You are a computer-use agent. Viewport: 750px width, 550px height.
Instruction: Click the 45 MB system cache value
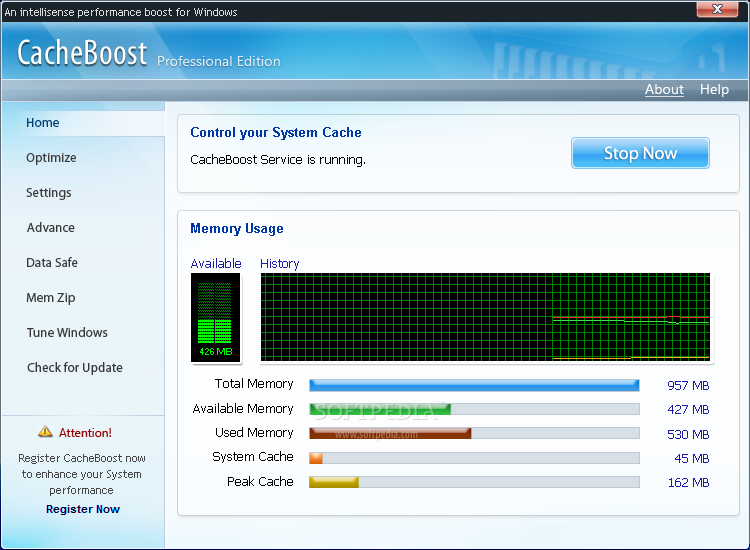(x=692, y=459)
